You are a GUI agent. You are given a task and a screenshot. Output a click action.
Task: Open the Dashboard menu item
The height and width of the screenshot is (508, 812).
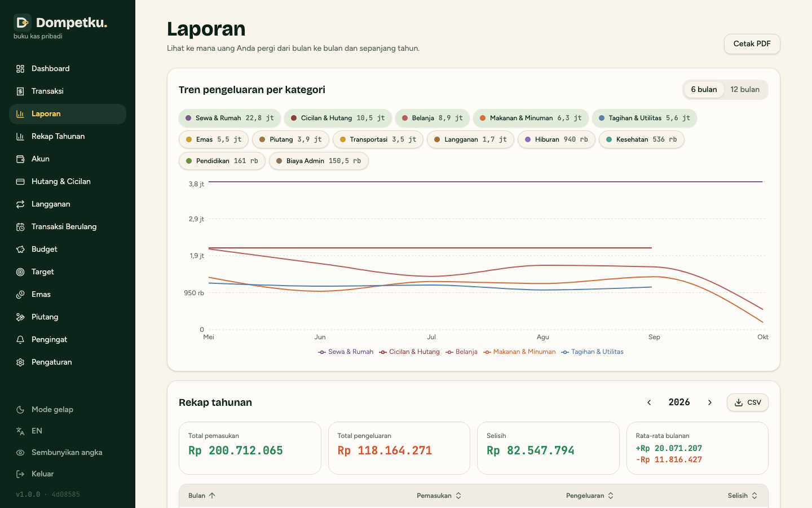[x=68, y=69]
